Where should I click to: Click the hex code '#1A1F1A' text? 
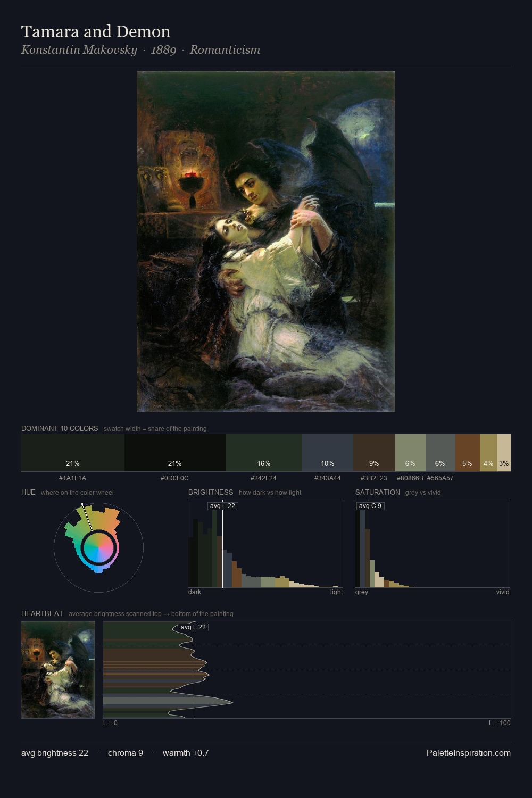[x=72, y=478]
